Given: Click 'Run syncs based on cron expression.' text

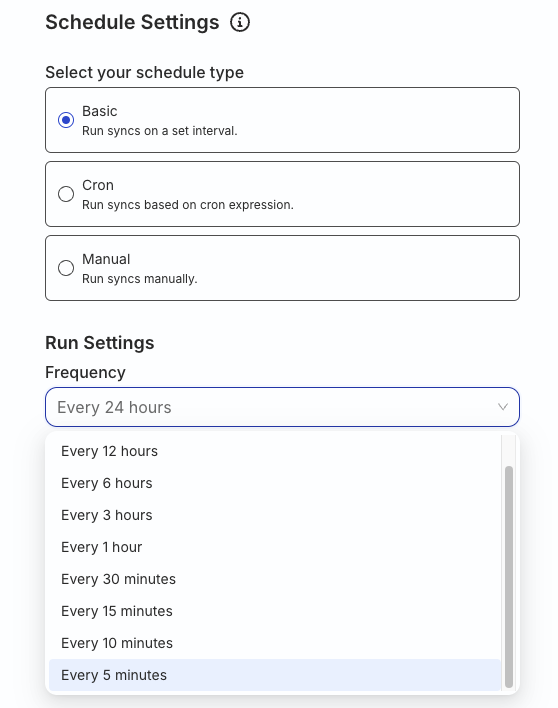Looking at the screenshot, I should [188, 205].
